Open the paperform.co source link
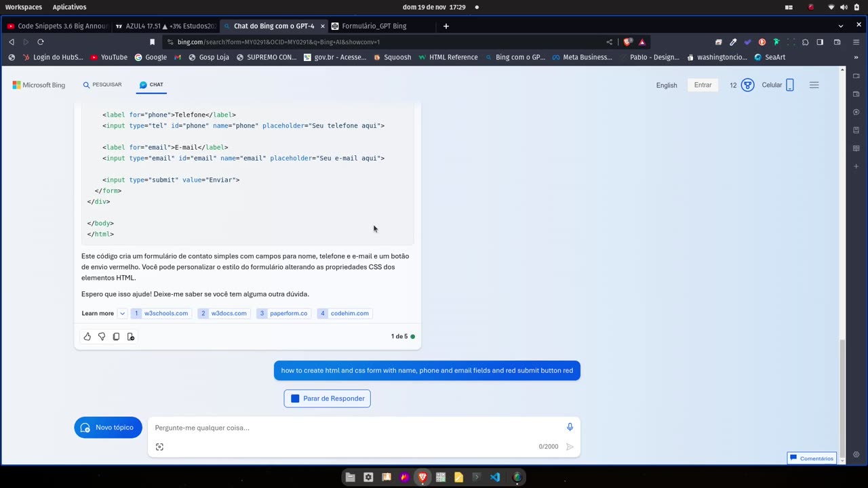Viewport: 868px width, 488px height. point(283,313)
